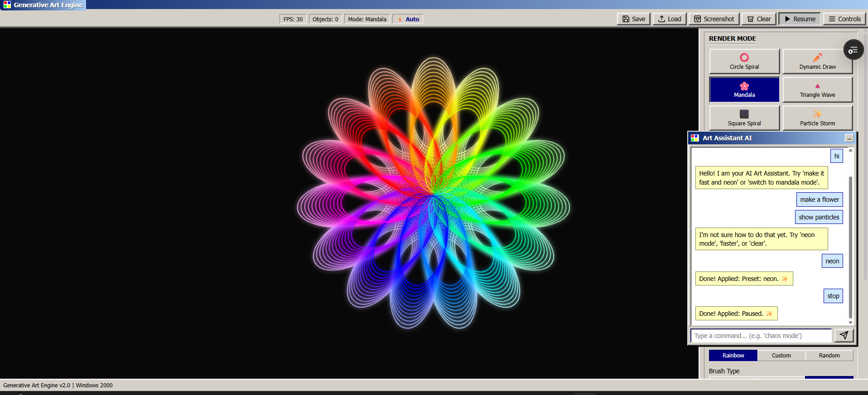Click the Brush Type label

pos(724,371)
